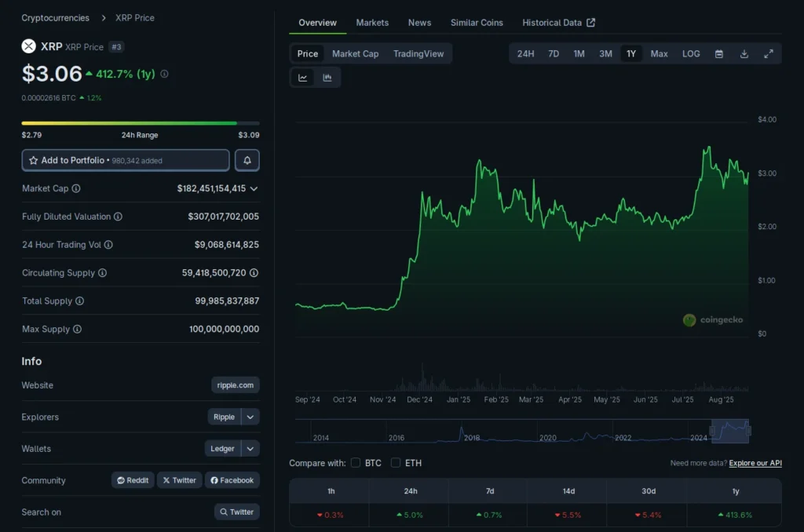Viewport: 804px width, 532px height.
Task: Click left handle of timeline range selector
Action: point(712,431)
